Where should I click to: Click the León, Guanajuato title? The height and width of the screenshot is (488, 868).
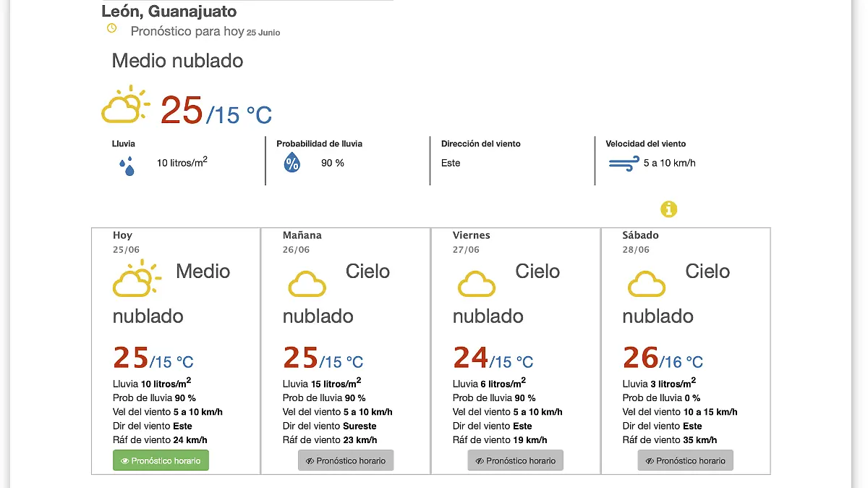(x=169, y=12)
